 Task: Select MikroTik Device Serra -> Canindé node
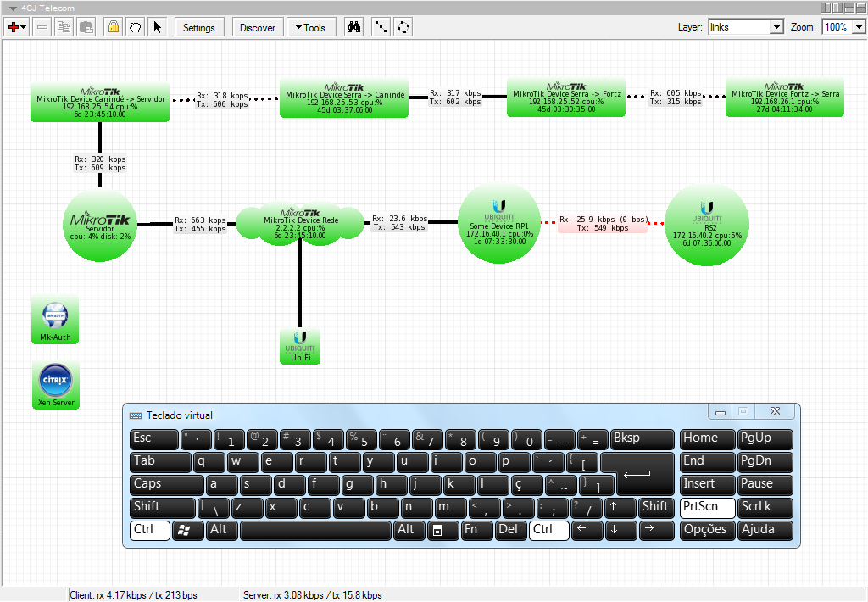point(344,98)
